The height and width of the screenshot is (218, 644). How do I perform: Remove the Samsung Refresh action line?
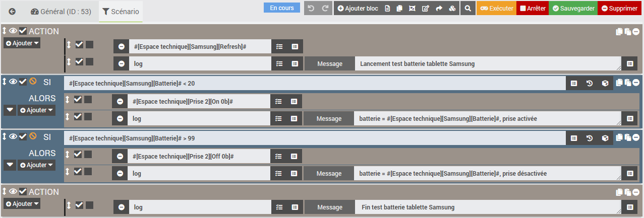tap(121, 47)
